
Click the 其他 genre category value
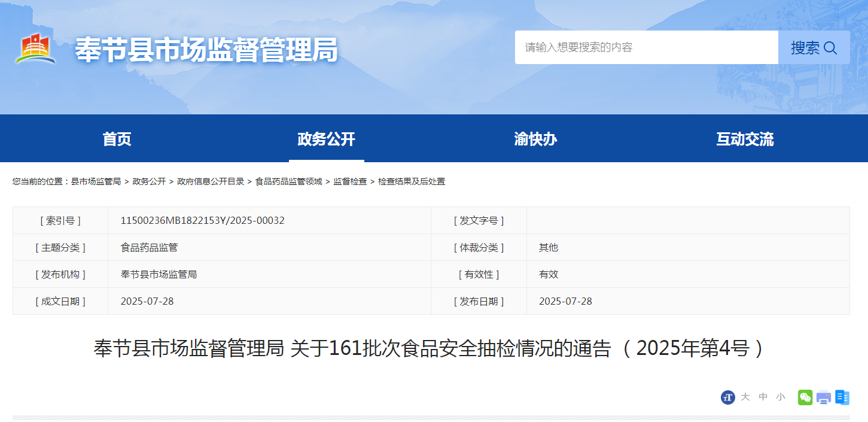(549, 247)
